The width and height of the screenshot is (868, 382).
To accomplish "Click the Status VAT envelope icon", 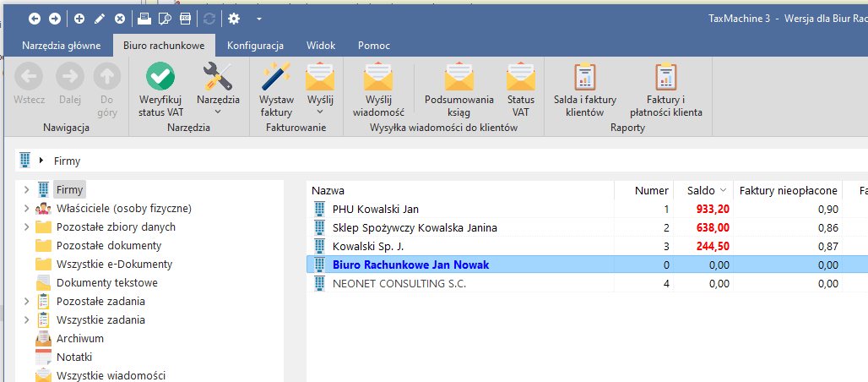I will pos(521,78).
